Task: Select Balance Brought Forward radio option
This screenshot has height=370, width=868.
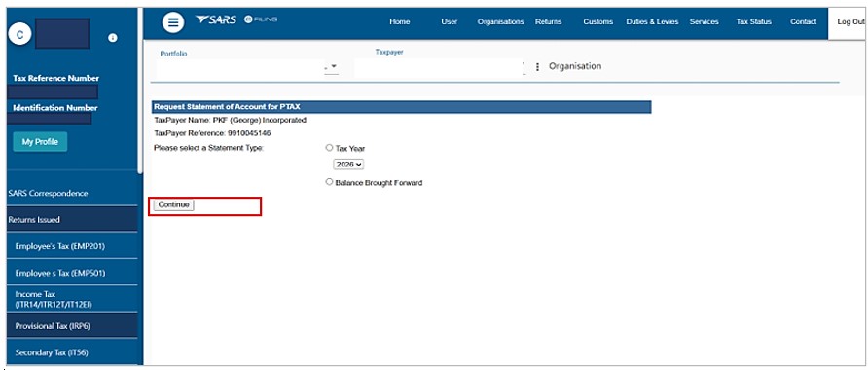Action: tap(329, 182)
